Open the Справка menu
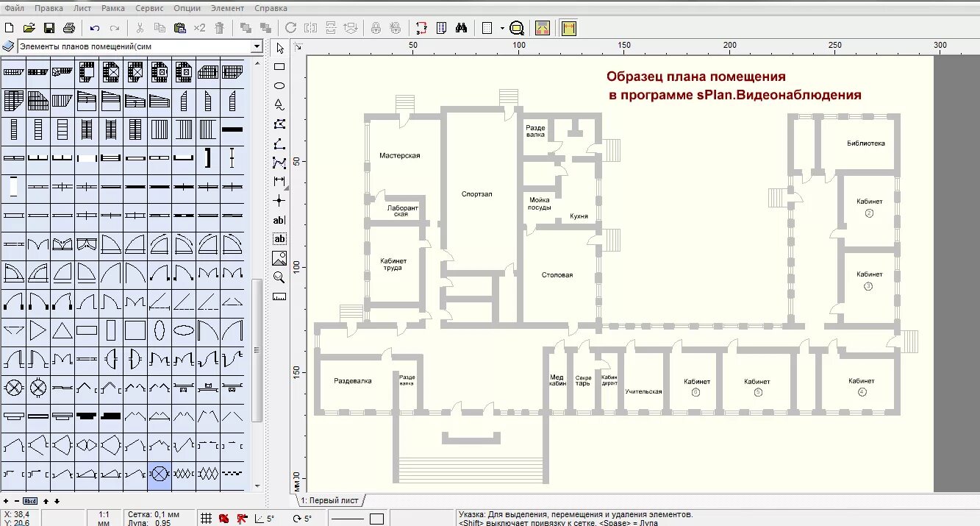The width and height of the screenshot is (980, 526). tap(271, 8)
